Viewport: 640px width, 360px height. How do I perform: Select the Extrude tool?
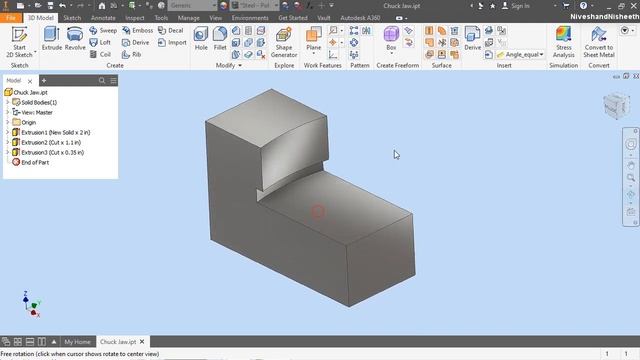52,39
